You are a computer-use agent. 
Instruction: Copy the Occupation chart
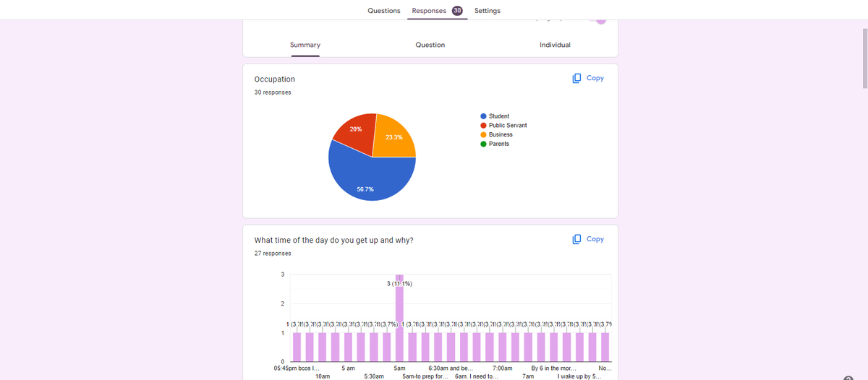(x=588, y=78)
